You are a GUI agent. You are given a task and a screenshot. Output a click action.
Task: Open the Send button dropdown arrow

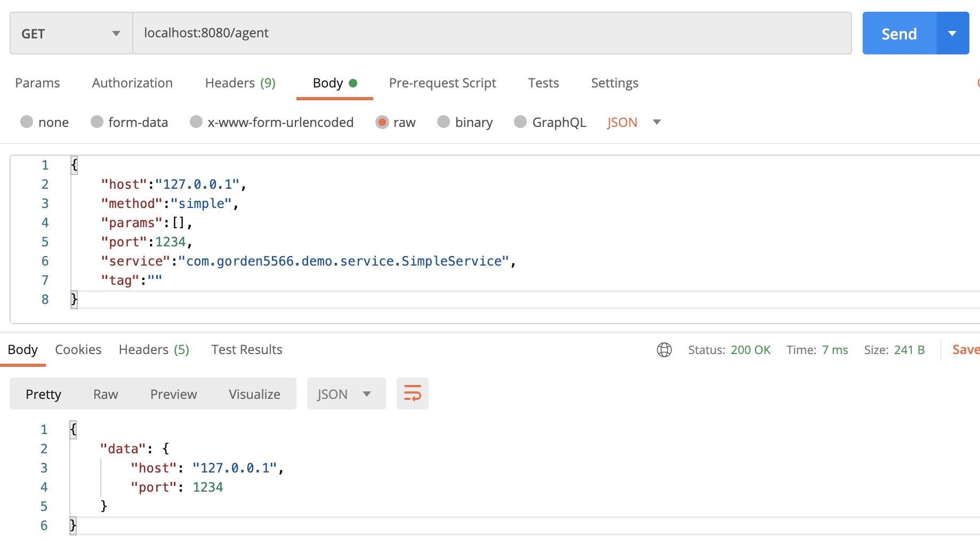[952, 33]
